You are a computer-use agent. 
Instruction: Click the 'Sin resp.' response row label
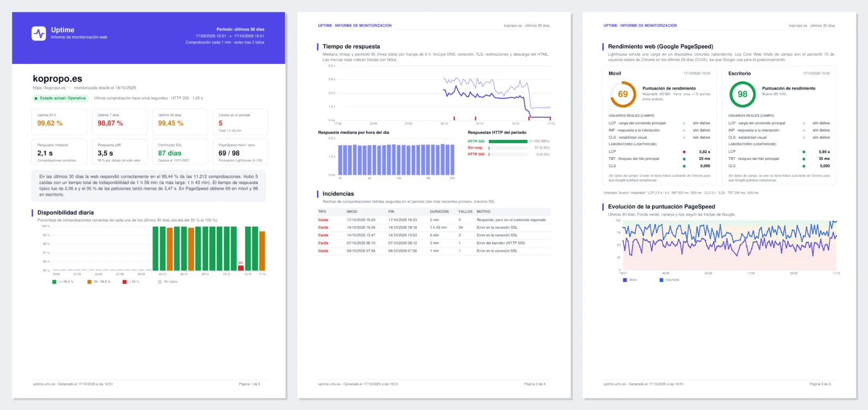tap(475, 148)
